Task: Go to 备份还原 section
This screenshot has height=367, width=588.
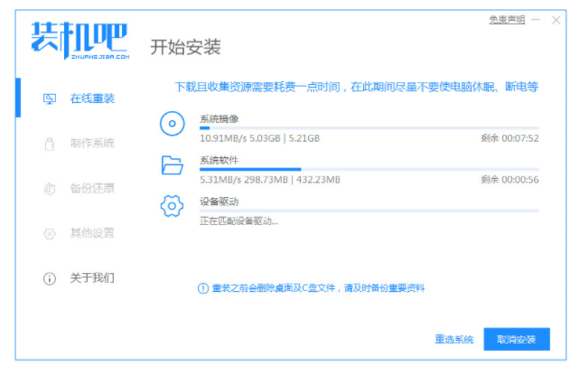Action: (x=92, y=188)
